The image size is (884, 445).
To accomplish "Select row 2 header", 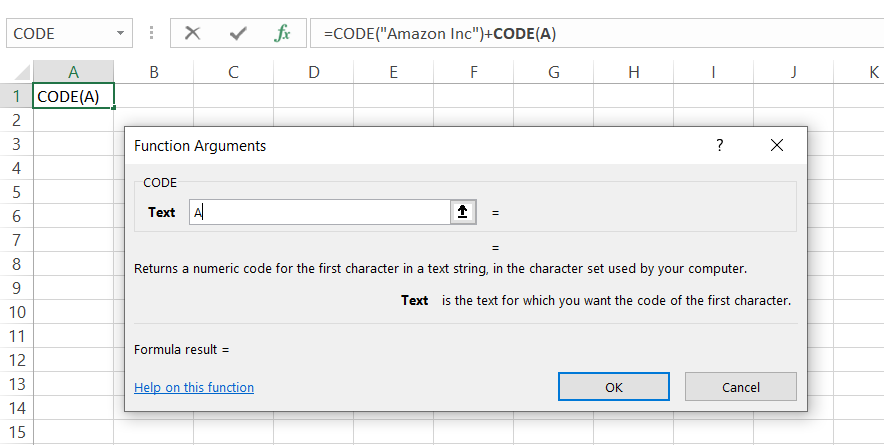I will [x=15, y=120].
